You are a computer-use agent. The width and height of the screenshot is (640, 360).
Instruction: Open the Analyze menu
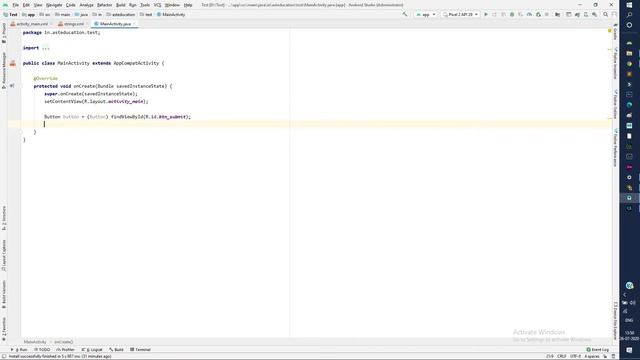[86, 5]
